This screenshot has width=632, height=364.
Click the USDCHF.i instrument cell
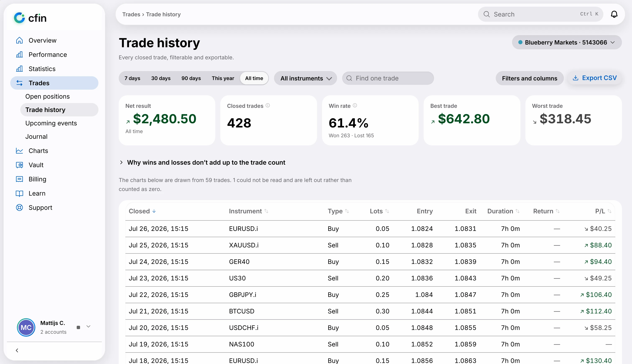[x=244, y=328]
